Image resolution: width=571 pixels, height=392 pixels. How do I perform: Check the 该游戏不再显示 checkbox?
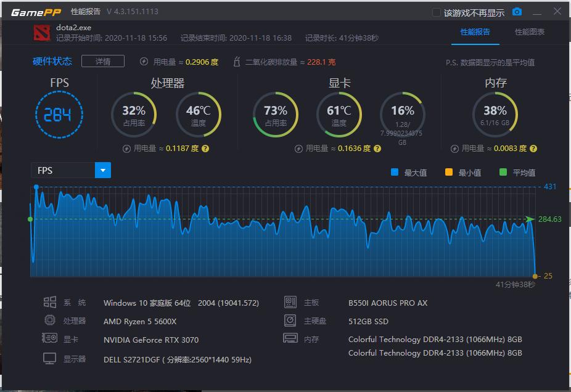click(x=436, y=12)
